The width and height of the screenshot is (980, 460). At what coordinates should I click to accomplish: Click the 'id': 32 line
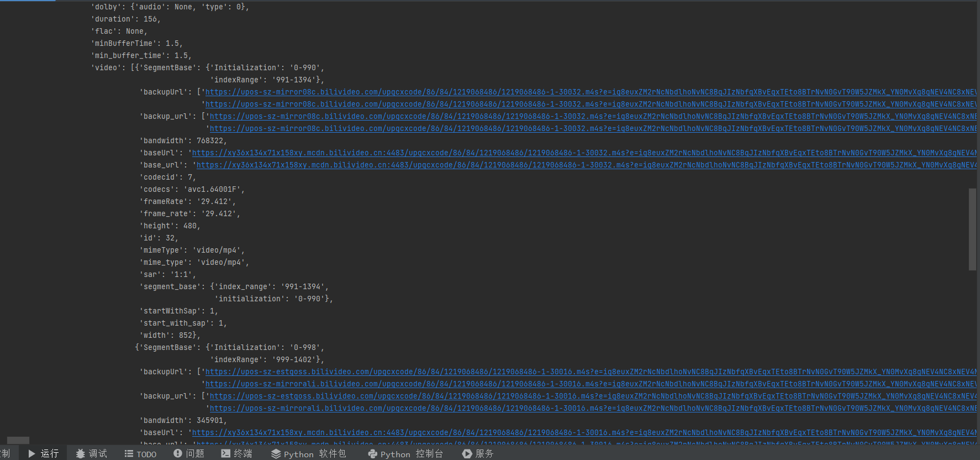point(159,238)
